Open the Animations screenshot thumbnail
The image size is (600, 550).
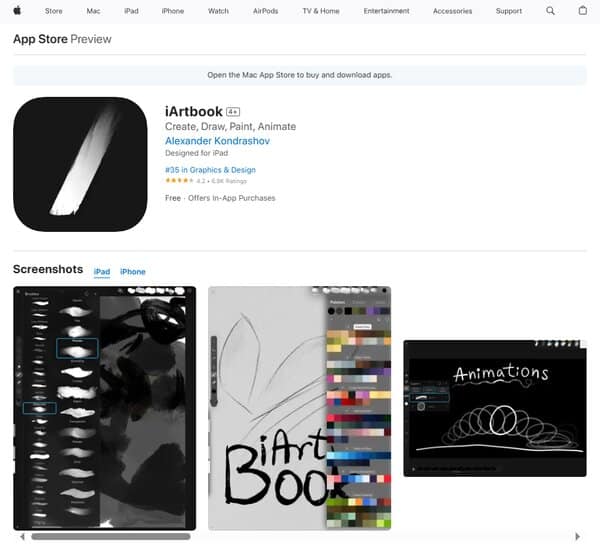point(495,408)
